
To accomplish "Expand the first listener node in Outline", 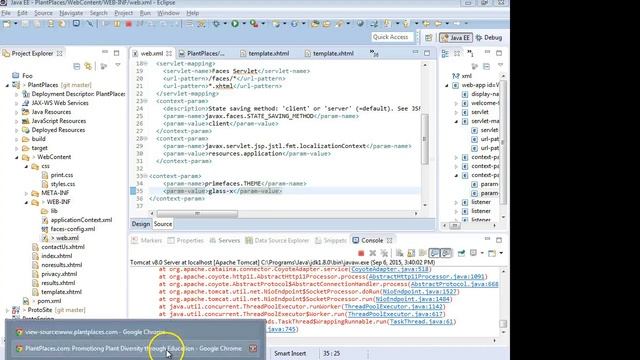I will pyautogui.click(x=456, y=202).
